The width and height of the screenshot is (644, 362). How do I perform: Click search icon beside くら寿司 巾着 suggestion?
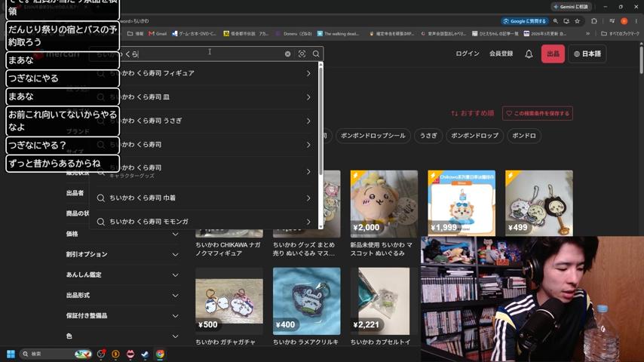click(100, 198)
